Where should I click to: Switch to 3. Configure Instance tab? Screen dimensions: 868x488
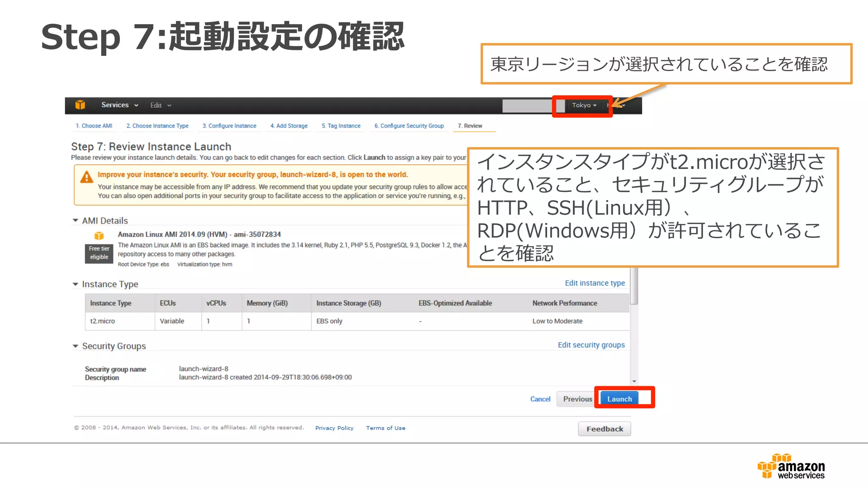(229, 126)
